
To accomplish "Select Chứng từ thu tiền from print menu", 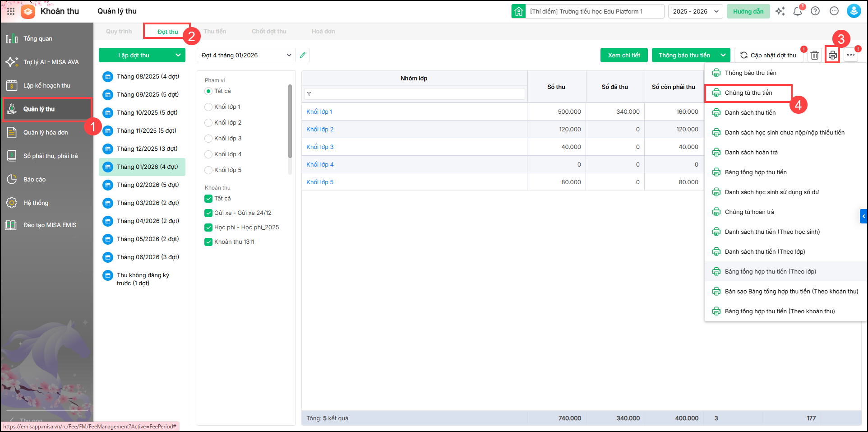I will (x=748, y=93).
